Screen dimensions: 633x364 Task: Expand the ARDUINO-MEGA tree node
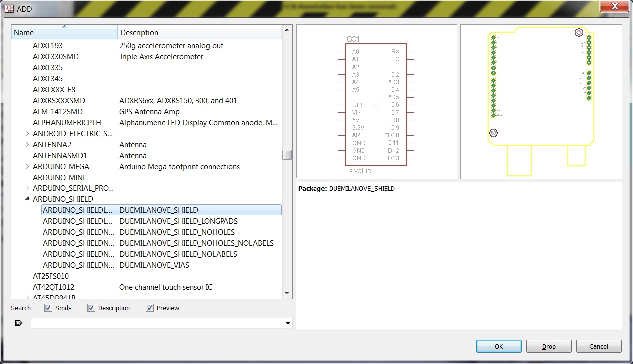pos(27,167)
